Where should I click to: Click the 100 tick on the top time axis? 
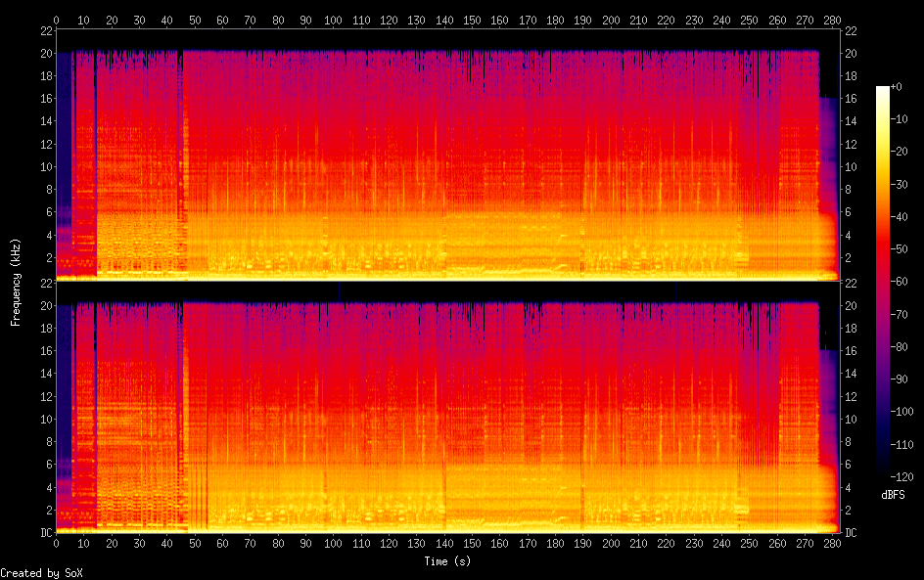[x=335, y=21]
